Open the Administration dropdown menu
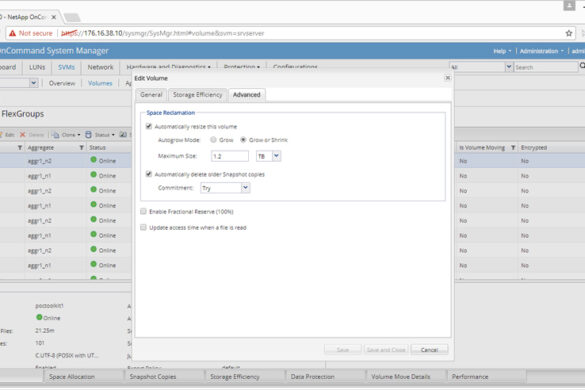585x390 pixels. click(541, 51)
